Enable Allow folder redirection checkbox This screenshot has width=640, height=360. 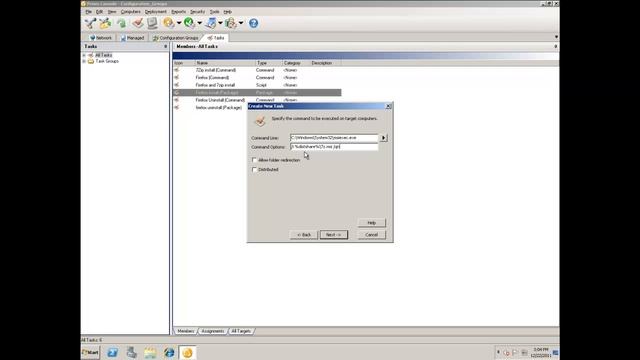pos(254,160)
